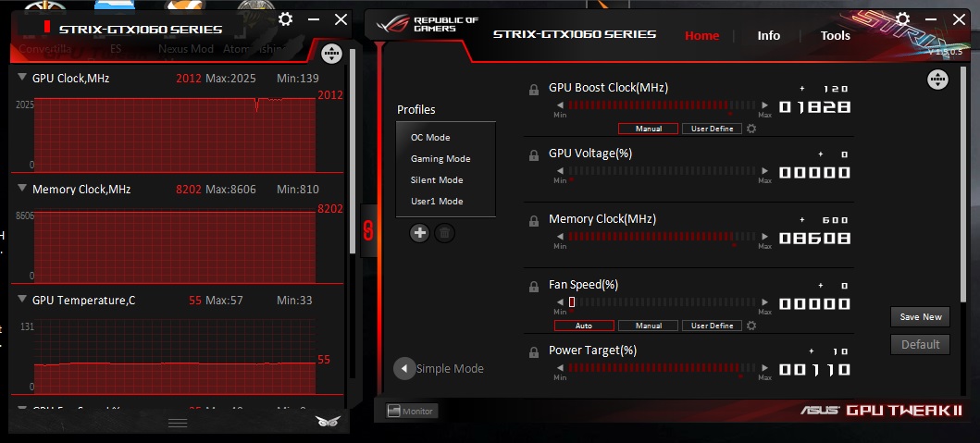Viewport: 980px width, 443px height.
Task: Decrease GPU Voltage with left arrow
Action: pos(560,170)
